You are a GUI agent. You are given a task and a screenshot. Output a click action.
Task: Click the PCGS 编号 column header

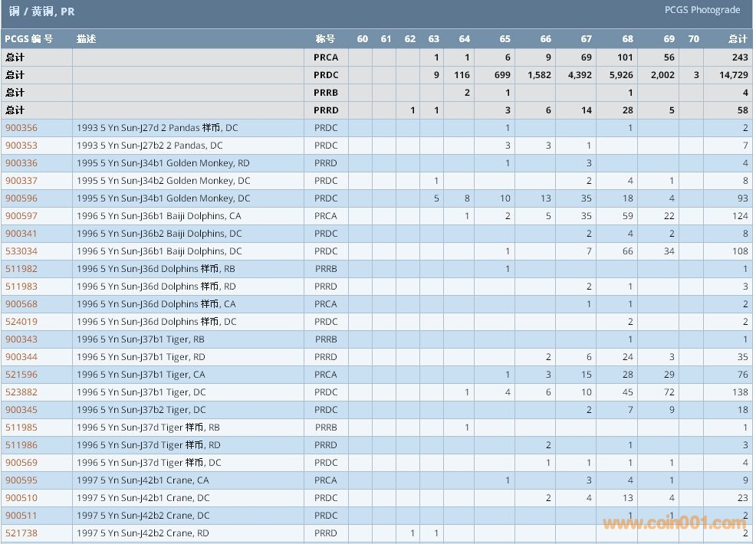(28, 39)
